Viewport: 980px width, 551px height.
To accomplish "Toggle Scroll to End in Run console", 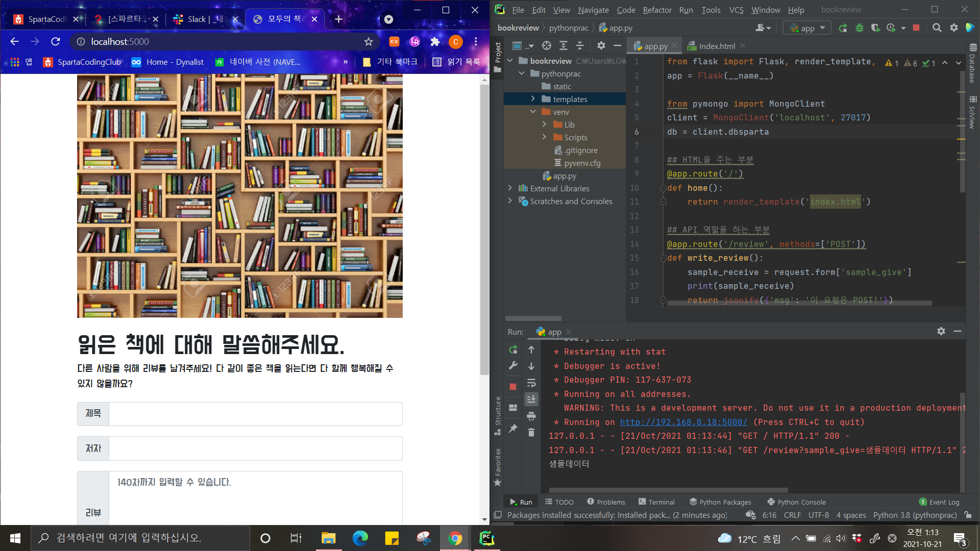I will coord(531,399).
